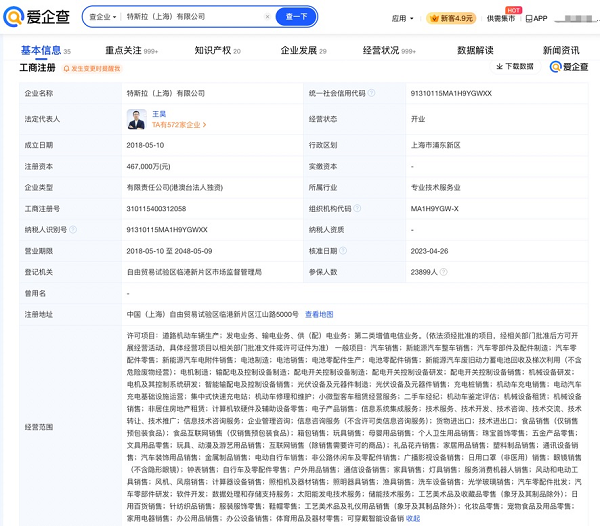
Task: Open the 查看地图 map link
Action: point(319,314)
